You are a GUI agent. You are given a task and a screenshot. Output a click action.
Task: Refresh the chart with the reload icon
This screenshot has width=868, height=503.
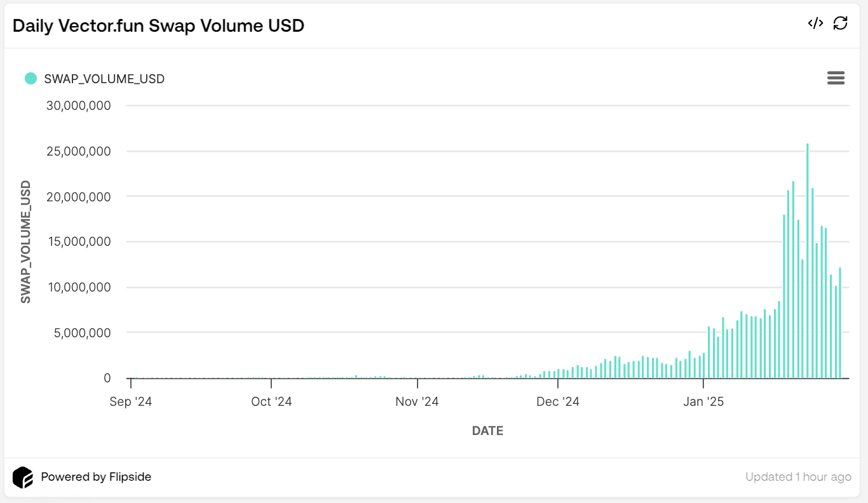click(x=841, y=23)
